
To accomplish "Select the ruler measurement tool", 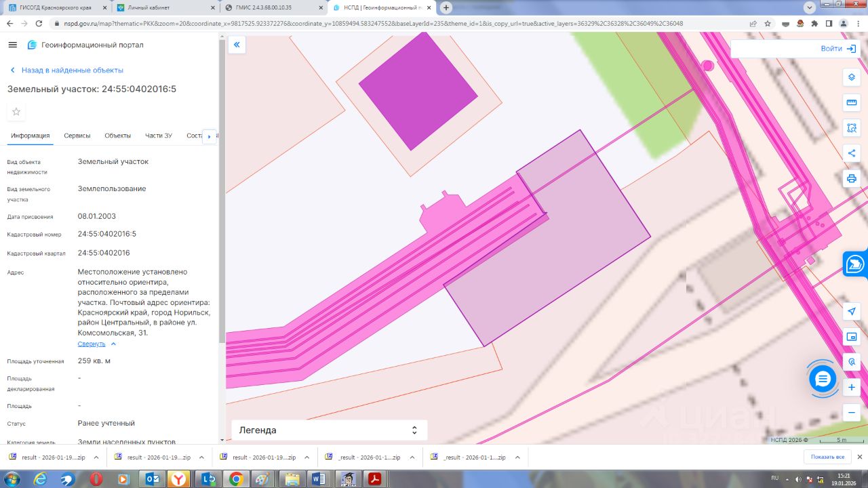I will click(852, 103).
